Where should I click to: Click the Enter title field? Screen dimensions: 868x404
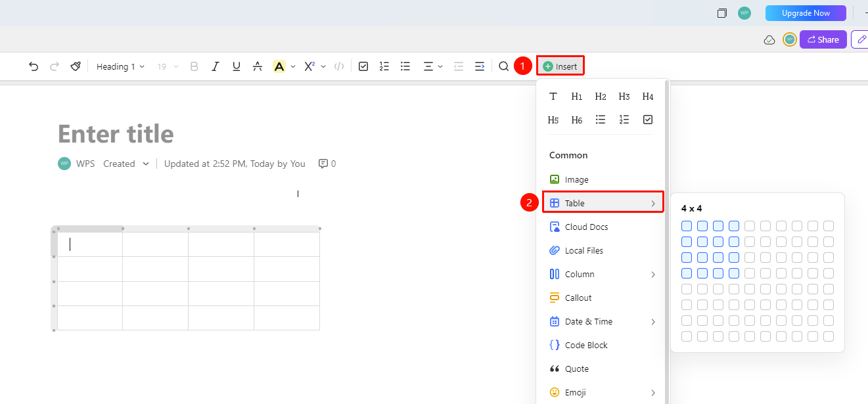click(116, 134)
